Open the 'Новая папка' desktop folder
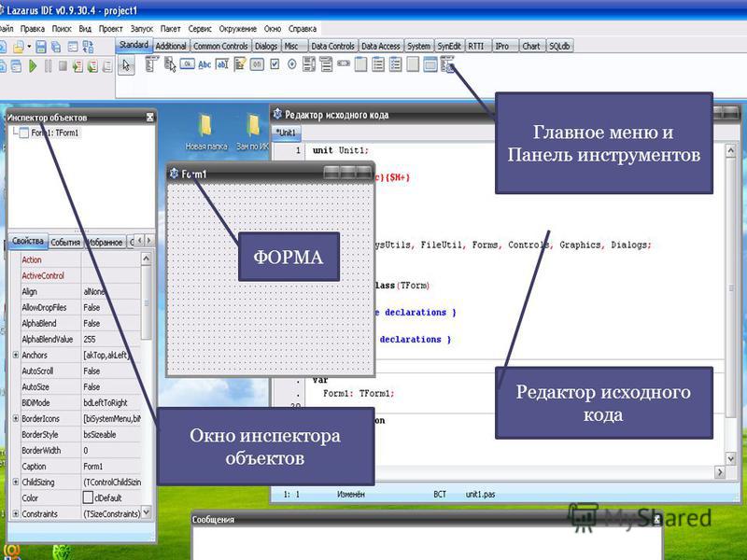This screenshot has height=560, width=747. pyautogui.click(x=205, y=133)
